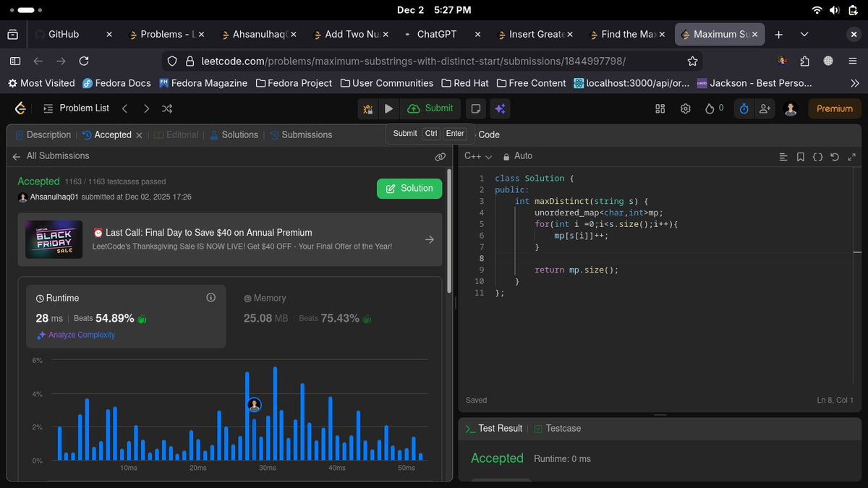This screenshot has height=488, width=868.
Task: Bookmark this page with the star icon
Action: click(692, 61)
